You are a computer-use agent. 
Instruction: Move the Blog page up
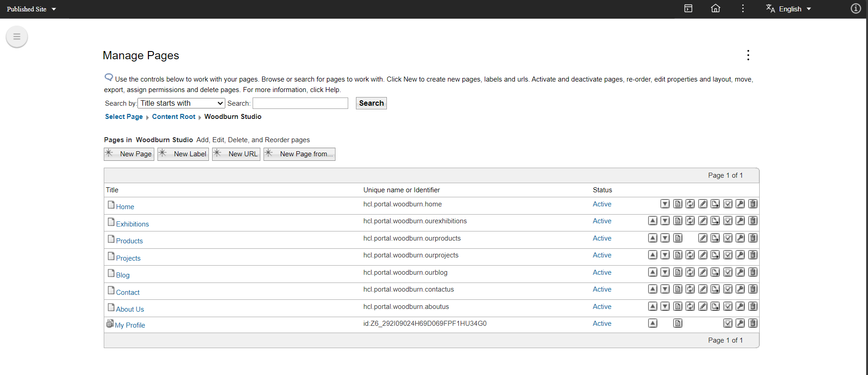coord(653,272)
